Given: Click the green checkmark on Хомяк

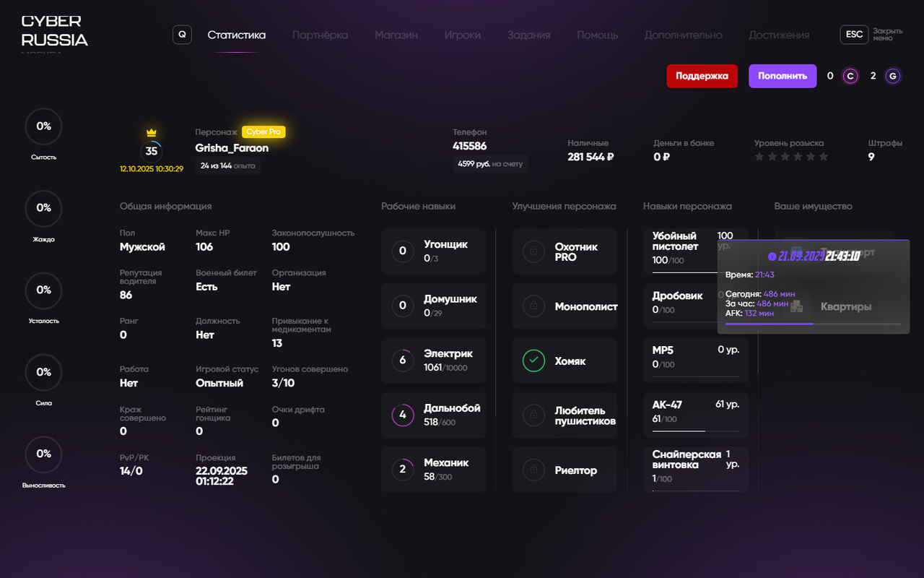Looking at the screenshot, I should click(x=533, y=361).
